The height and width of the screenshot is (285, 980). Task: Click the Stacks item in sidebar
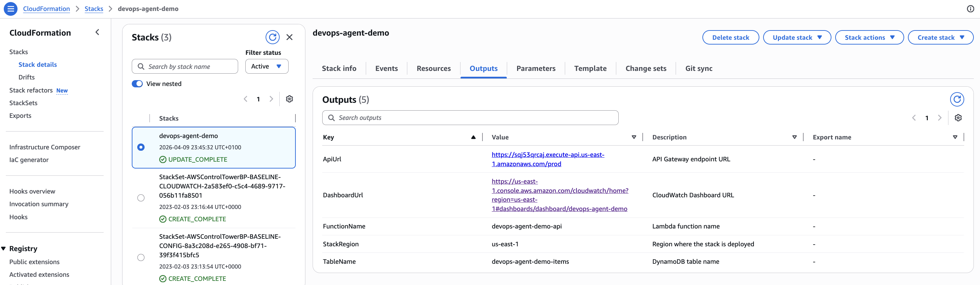(x=19, y=52)
